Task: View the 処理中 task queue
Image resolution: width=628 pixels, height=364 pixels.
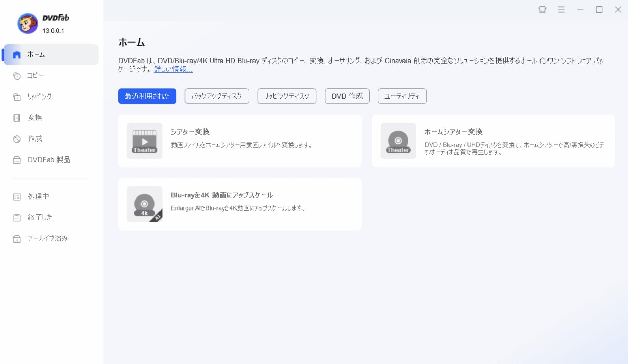Action: [x=50, y=196]
